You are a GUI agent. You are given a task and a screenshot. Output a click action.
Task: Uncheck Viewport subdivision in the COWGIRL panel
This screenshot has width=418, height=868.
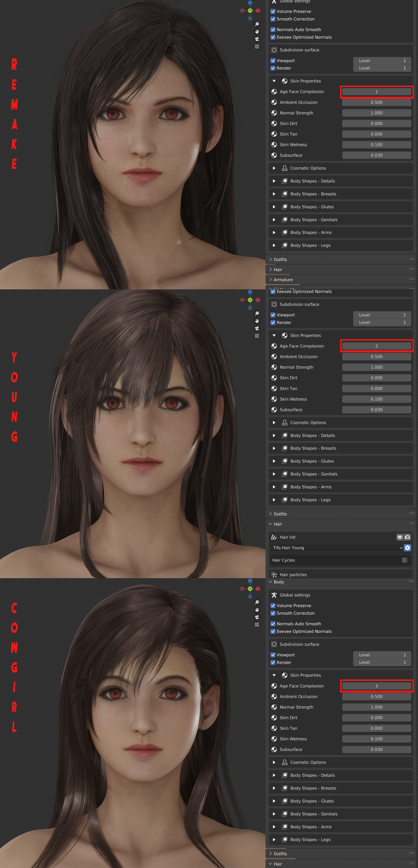coord(273,655)
